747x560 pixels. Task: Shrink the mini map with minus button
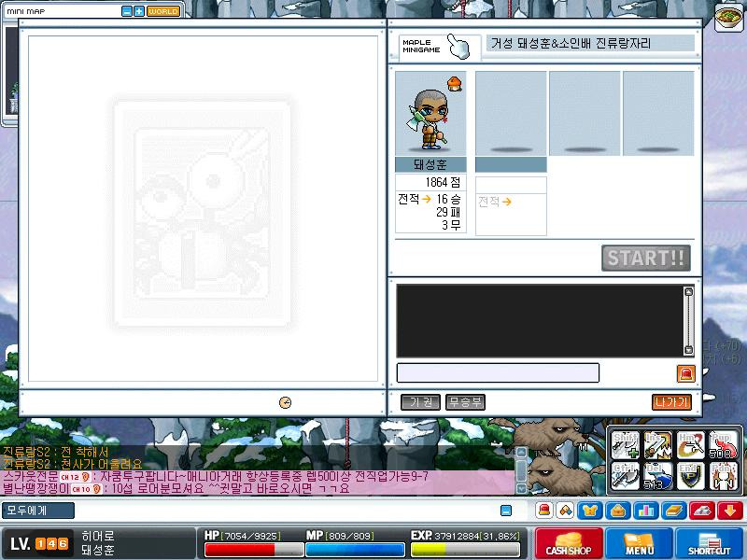click(127, 11)
